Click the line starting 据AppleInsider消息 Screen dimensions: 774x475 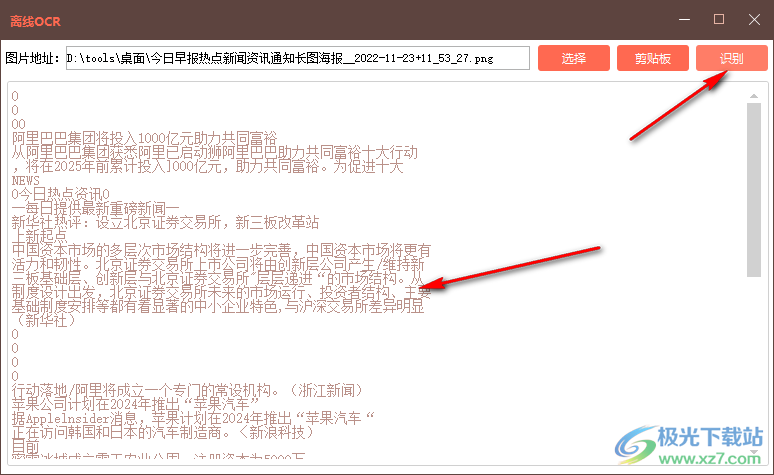tap(193, 419)
